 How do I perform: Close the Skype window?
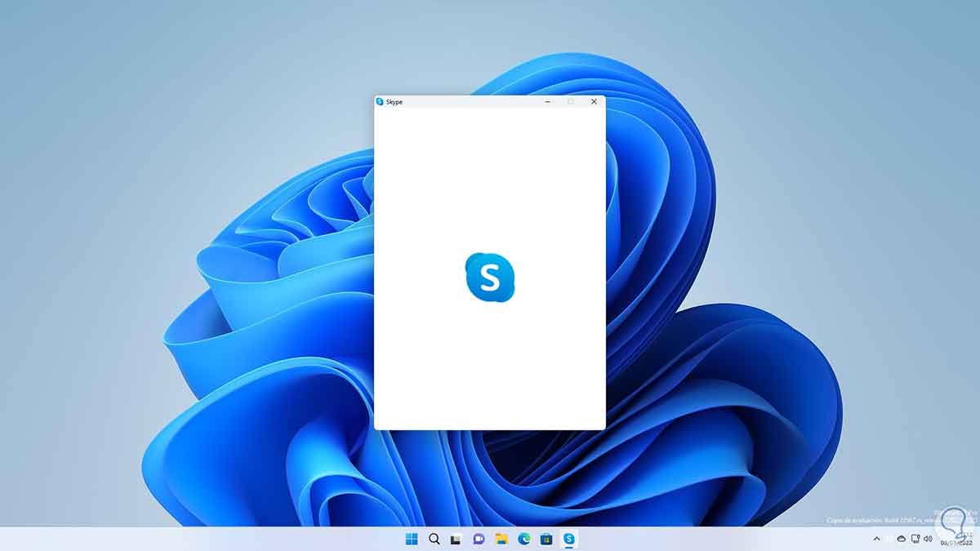coord(594,101)
